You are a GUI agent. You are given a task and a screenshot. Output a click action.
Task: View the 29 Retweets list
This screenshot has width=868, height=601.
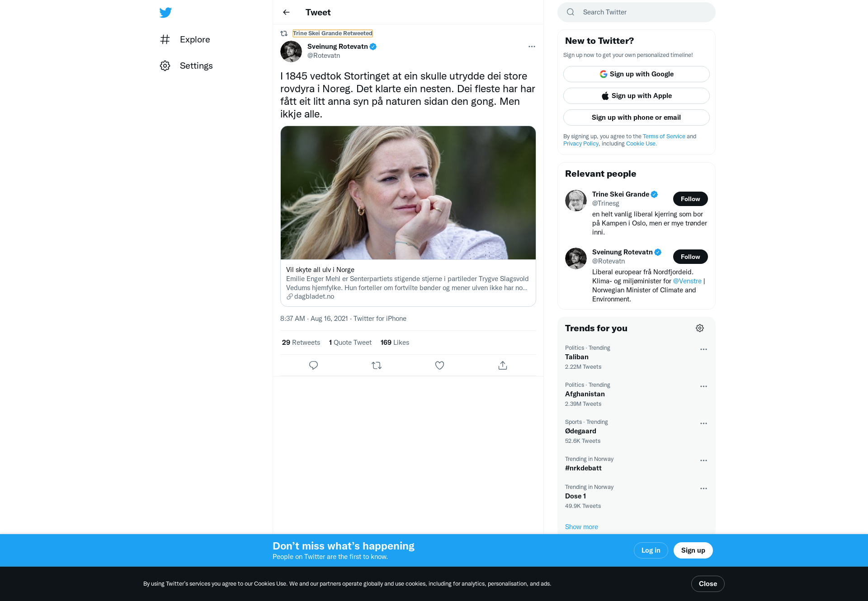click(301, 343)
